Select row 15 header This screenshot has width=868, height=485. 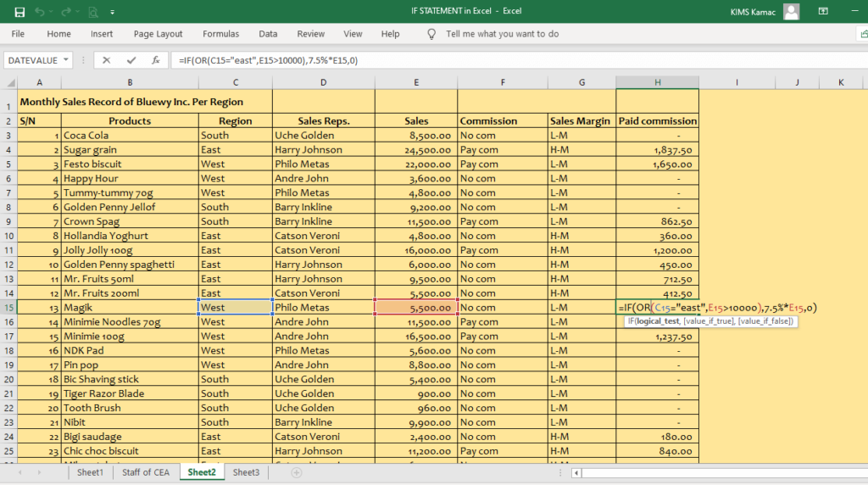point(8,307)
